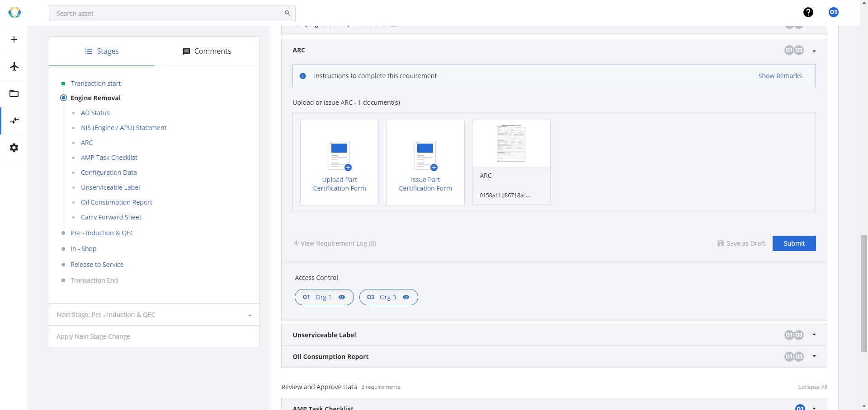Open the aircraft assets sidebar icon
The height and width of the screenshot is (410, 868).
(x=14, y=66)
